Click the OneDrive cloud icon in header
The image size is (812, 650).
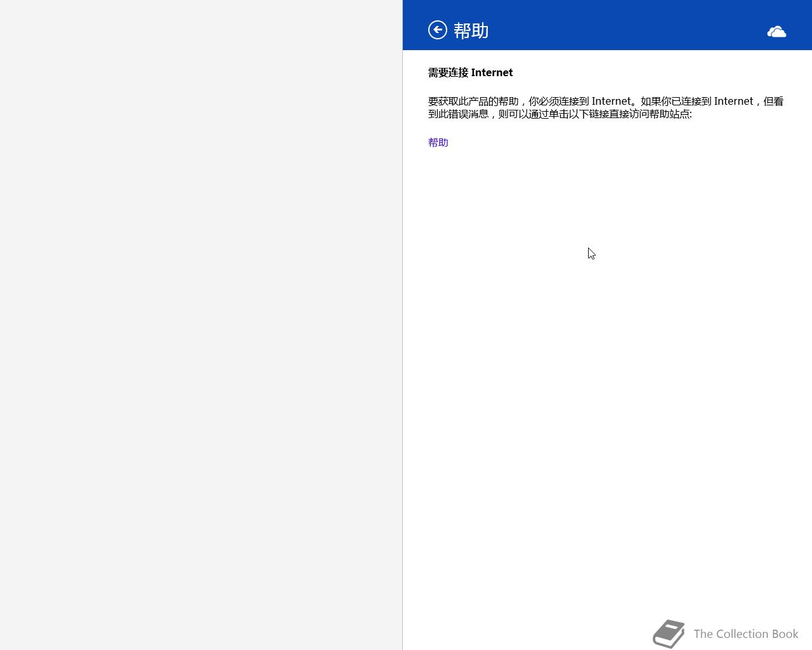[x=776, y=32]
